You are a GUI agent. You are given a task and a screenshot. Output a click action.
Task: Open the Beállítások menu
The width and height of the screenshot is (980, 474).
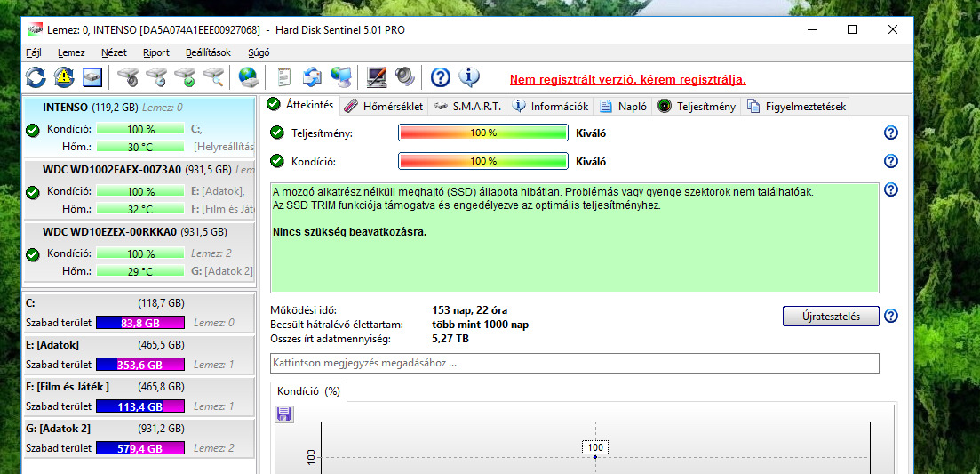[x=208, y=52]
